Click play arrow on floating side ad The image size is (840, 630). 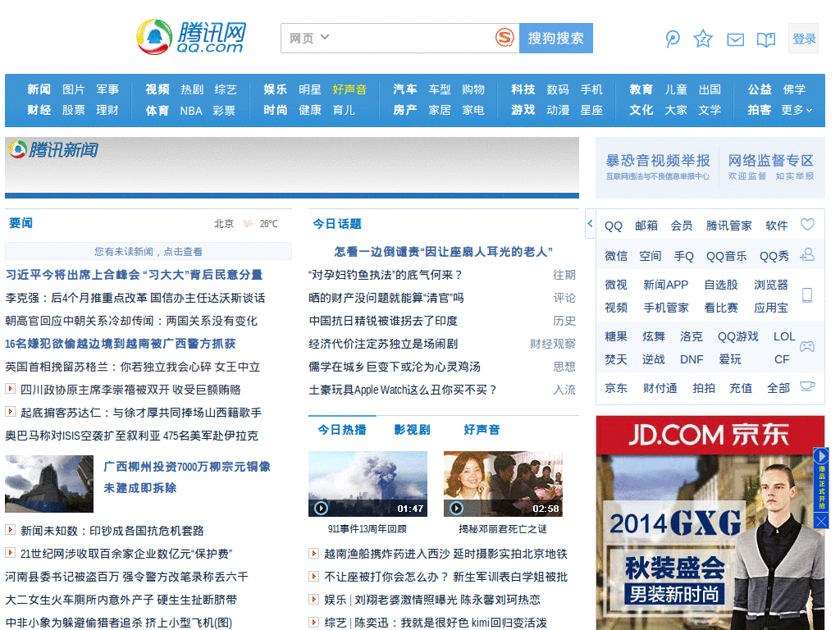click(821, 456)
